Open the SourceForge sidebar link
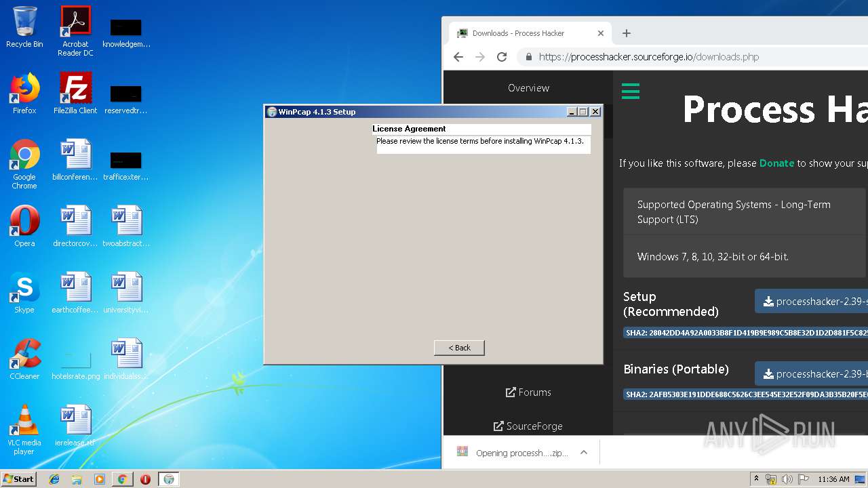 pos(528,426)
